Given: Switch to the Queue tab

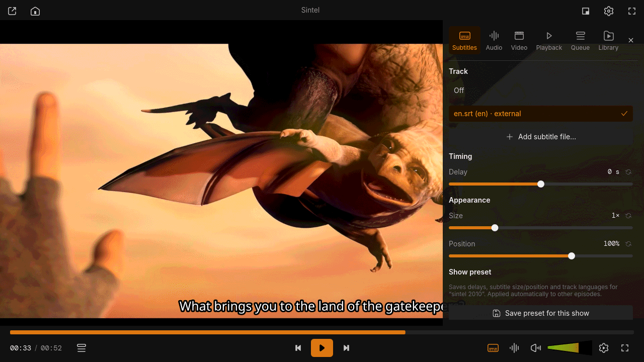Looking at the screenshot, I should pos(580,40).
